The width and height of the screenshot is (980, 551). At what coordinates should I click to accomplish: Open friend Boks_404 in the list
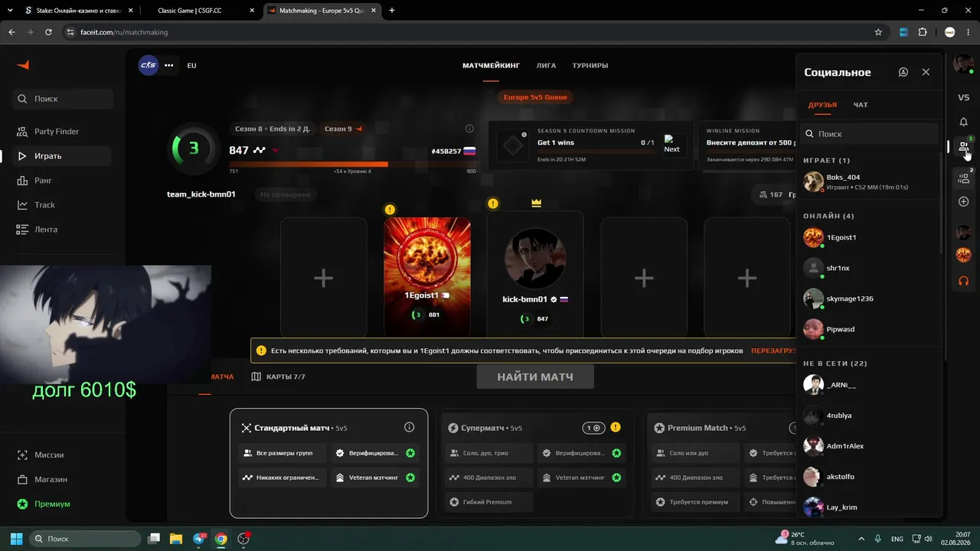[x=869, y=182]
